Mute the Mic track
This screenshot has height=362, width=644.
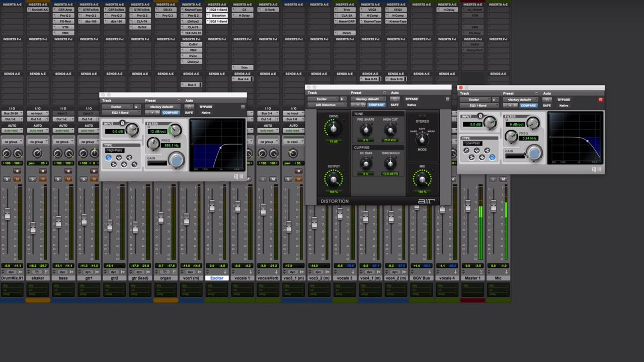coord(504,179)
